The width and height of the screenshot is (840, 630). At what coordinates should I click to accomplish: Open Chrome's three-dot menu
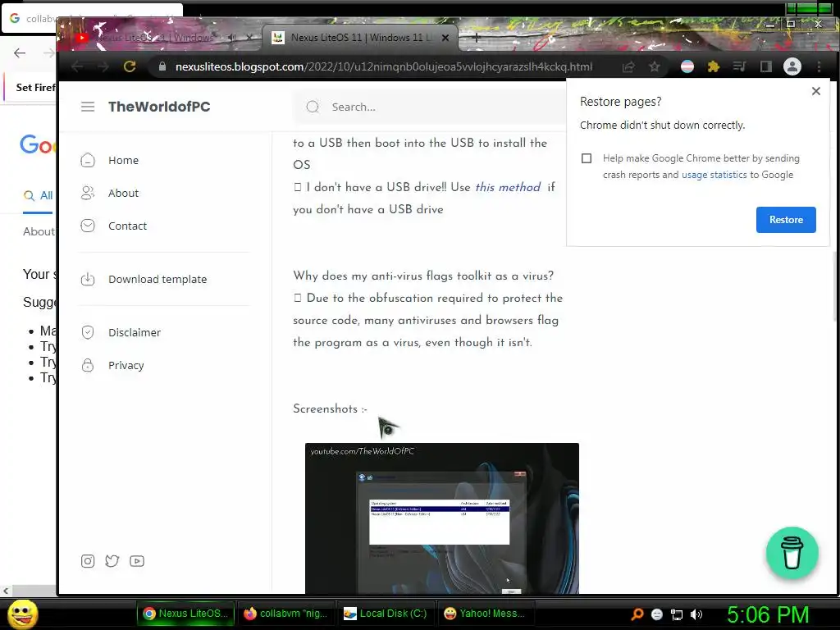pyautogui.click(x=819, y=66)
